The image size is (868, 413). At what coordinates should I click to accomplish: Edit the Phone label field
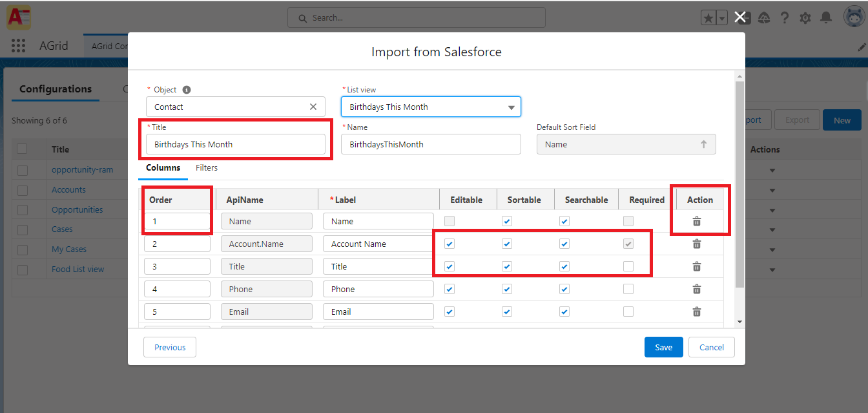click(x=378, y=289)
